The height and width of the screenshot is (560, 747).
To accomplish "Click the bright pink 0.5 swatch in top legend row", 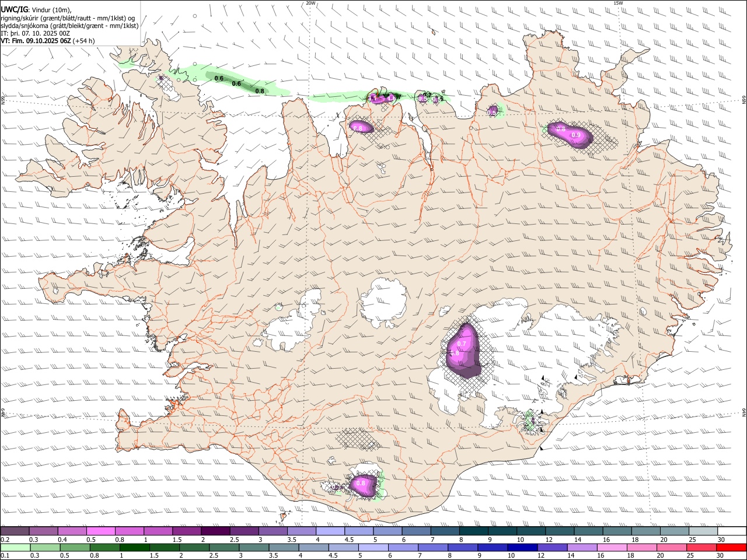I will (x=100, y=531).
